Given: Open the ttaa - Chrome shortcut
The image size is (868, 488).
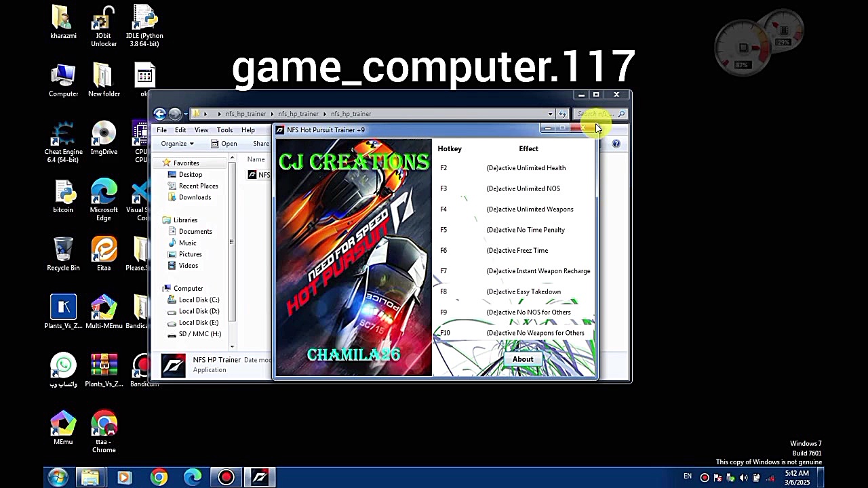Looking at the screenshot, I should click(104, 432).
